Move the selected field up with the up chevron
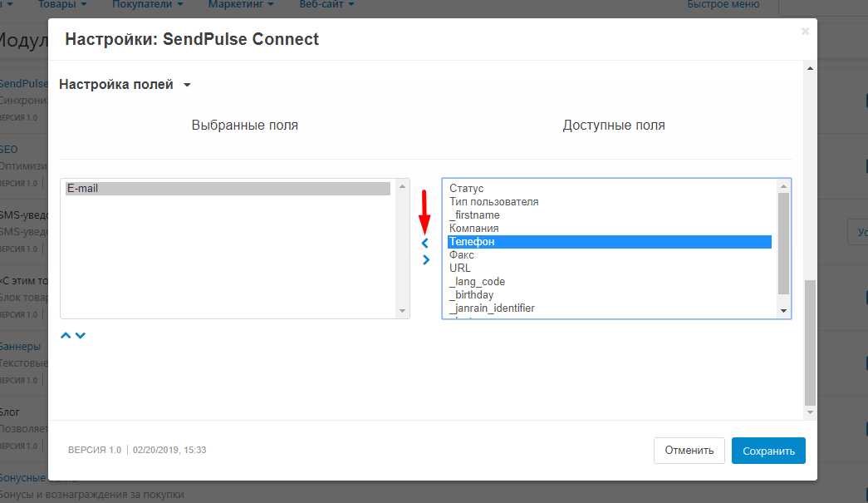 (x=66, y=336)
